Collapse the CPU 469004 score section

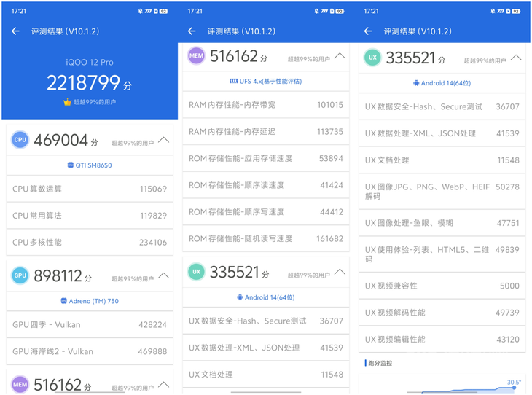163,140
